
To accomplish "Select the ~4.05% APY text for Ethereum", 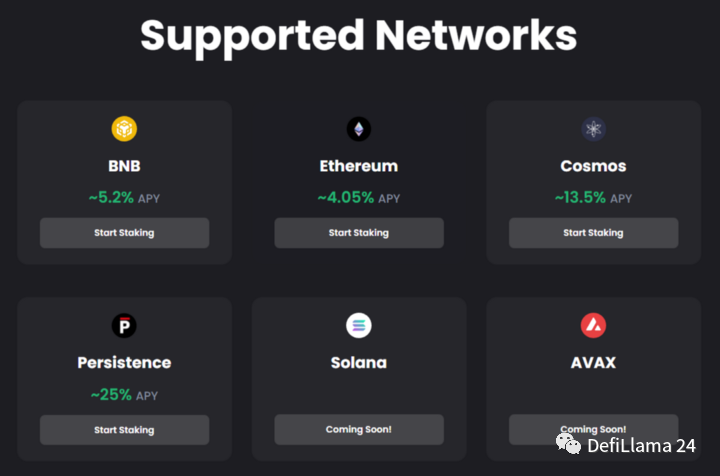I will click(359, 198).
